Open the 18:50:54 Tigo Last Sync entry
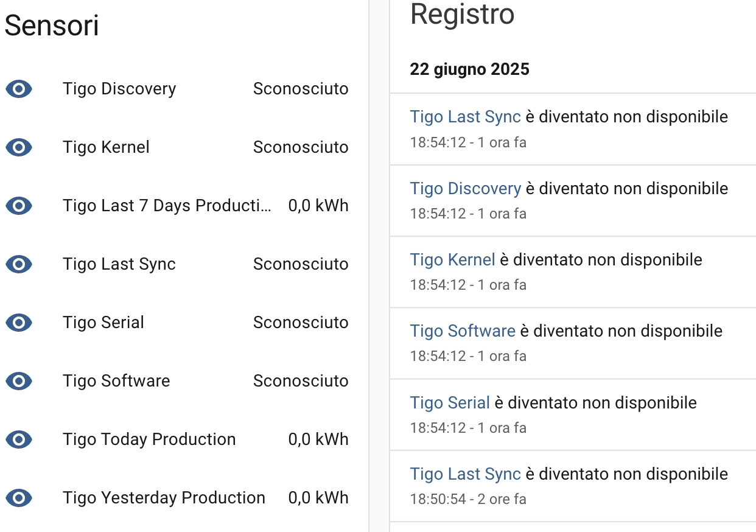This screenshot has height=532, width=756. click(465, 474)
